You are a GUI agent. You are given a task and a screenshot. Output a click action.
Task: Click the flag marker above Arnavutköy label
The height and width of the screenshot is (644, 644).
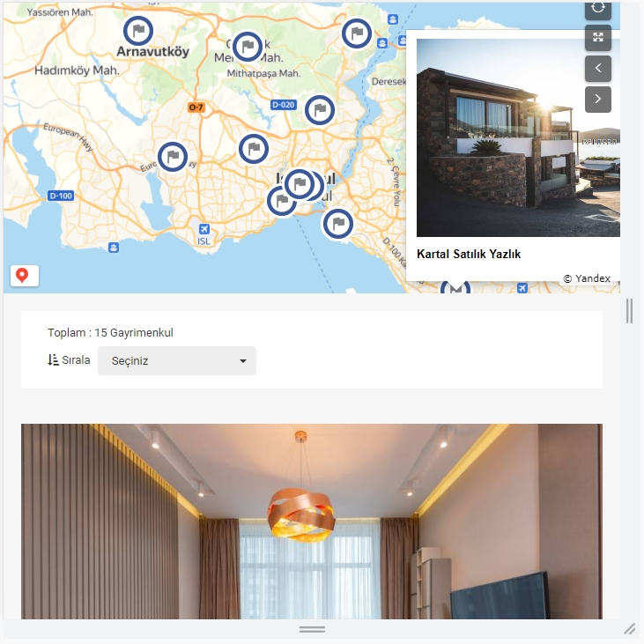138,31
